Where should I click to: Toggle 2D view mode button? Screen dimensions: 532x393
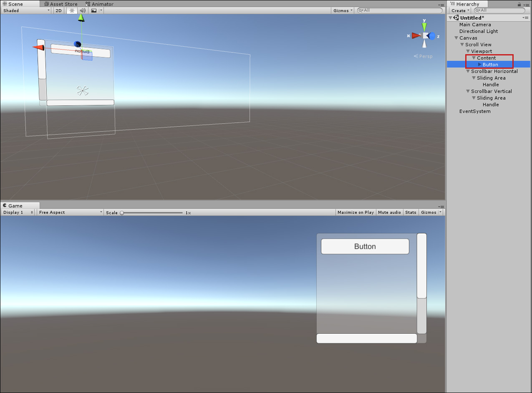click(59, 10)
